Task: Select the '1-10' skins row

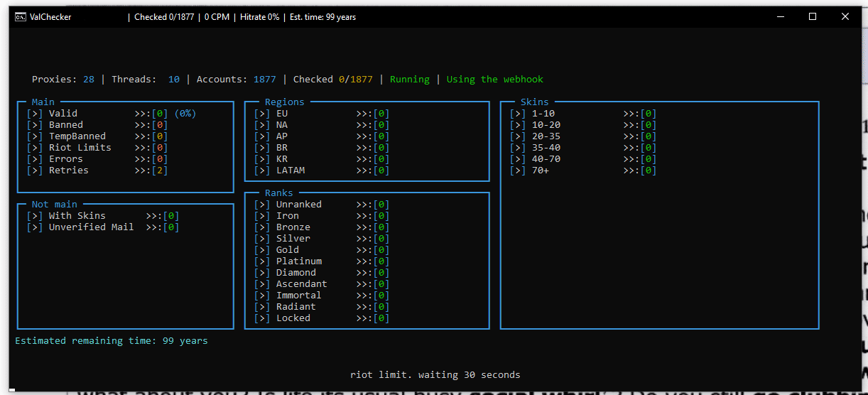Action: pos(583,114)
